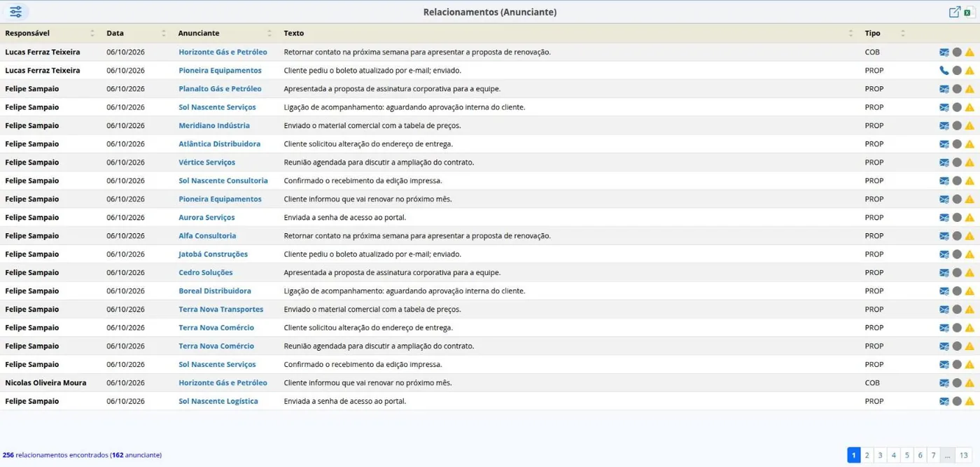
Task: Click phone icon in Lucas's Pioneira Equipamentos row
Action: [944, 71]
